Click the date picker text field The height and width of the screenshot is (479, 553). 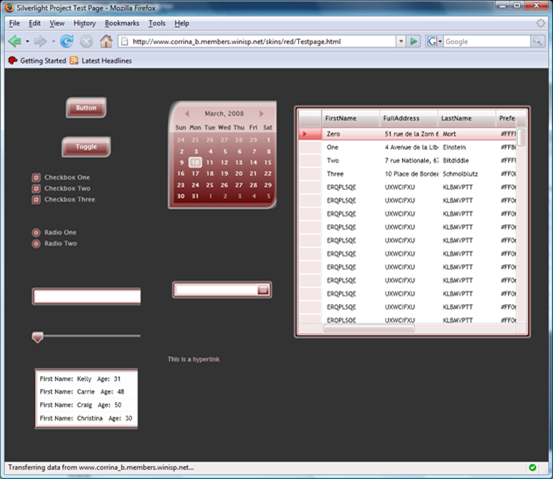[216, 290]
